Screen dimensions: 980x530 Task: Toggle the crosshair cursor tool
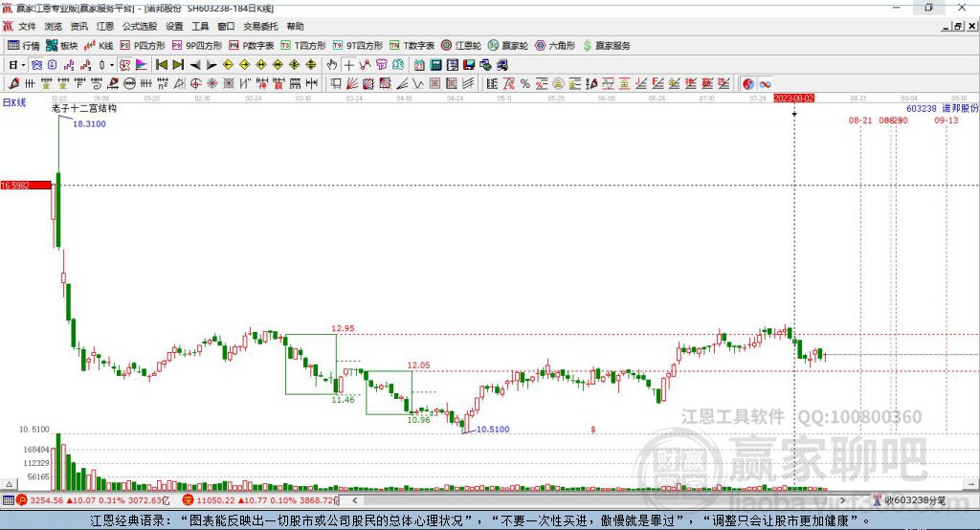pyautogui.click(x=348, y=65)
